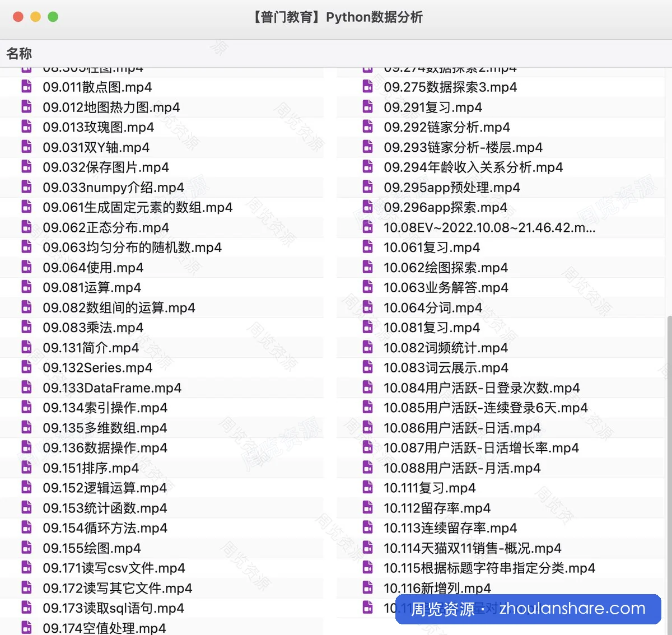672x635 pixels.
Task: Select file name 10.088用户活跃-月活.mp4
Action: tap(463, 468)
